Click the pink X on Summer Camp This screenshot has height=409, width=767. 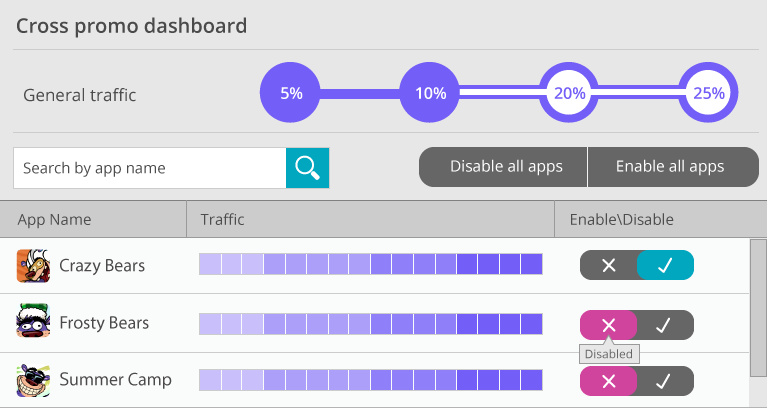(x=609, y=381)
